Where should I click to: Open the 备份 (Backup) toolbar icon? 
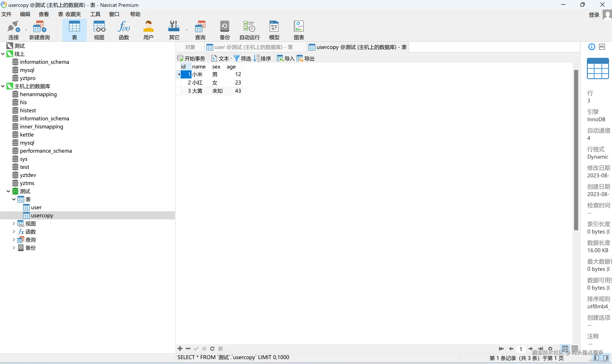coord(224,30)
